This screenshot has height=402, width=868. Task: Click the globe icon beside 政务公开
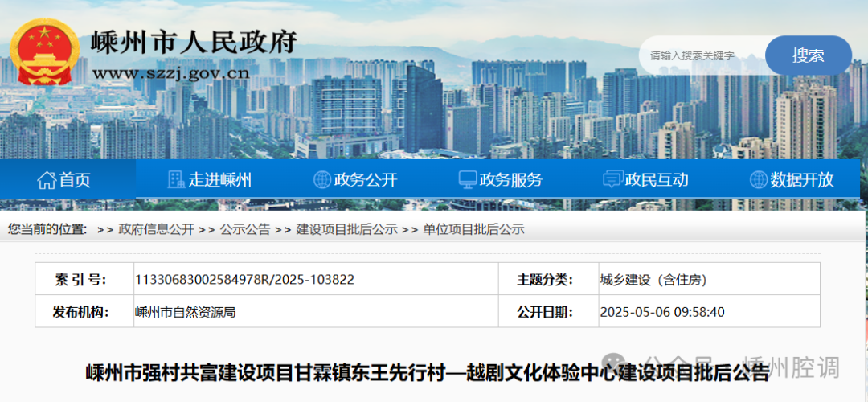321,180
